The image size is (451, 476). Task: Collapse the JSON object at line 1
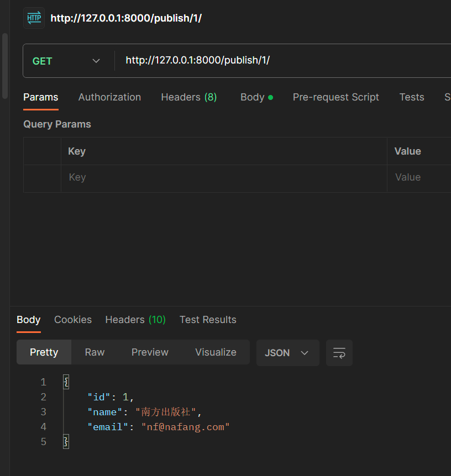pos(66,381)
